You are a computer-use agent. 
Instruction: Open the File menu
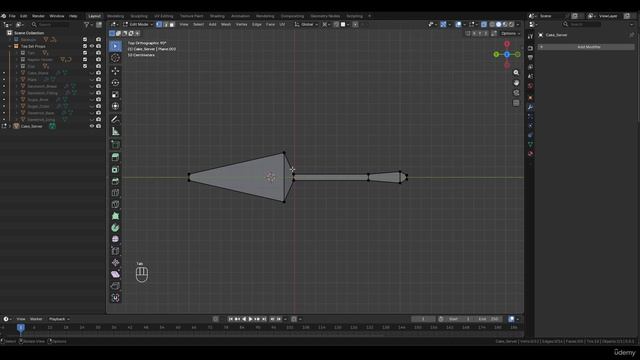(x=12, y=16)
